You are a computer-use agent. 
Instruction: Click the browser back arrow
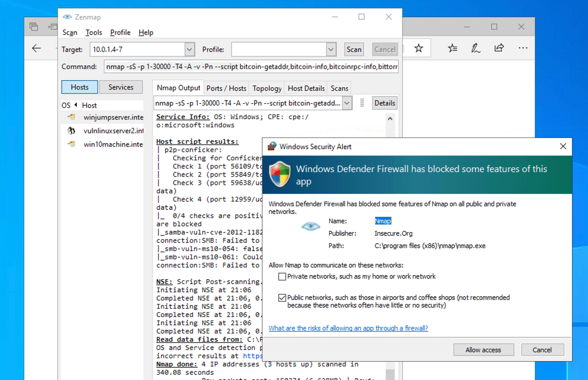tap(37, 48)
